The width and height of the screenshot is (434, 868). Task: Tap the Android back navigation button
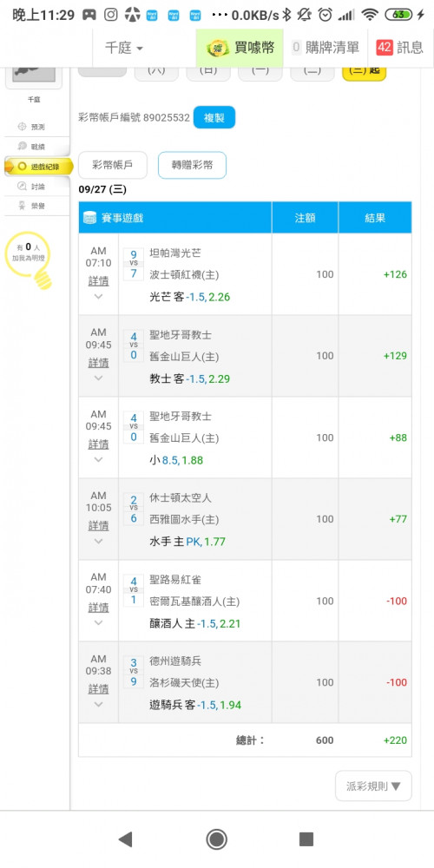tap(126, 839)
